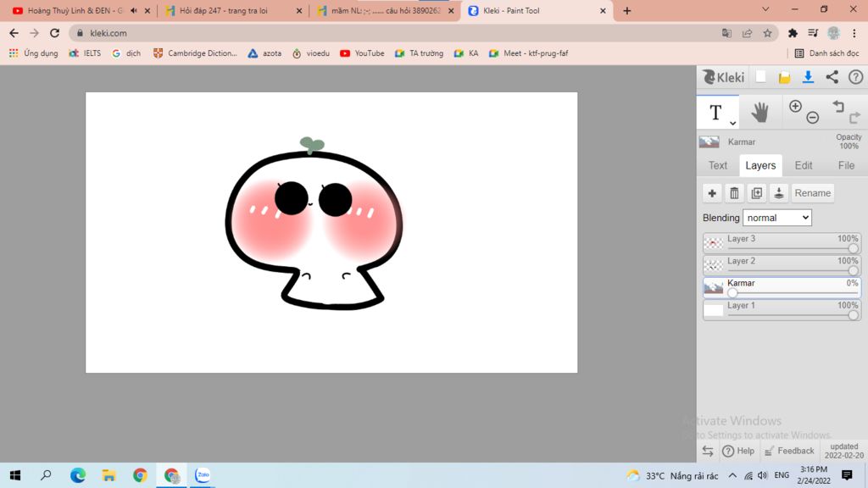Open the IELTS bookmark
868x488 pixels.
(85, 53)
